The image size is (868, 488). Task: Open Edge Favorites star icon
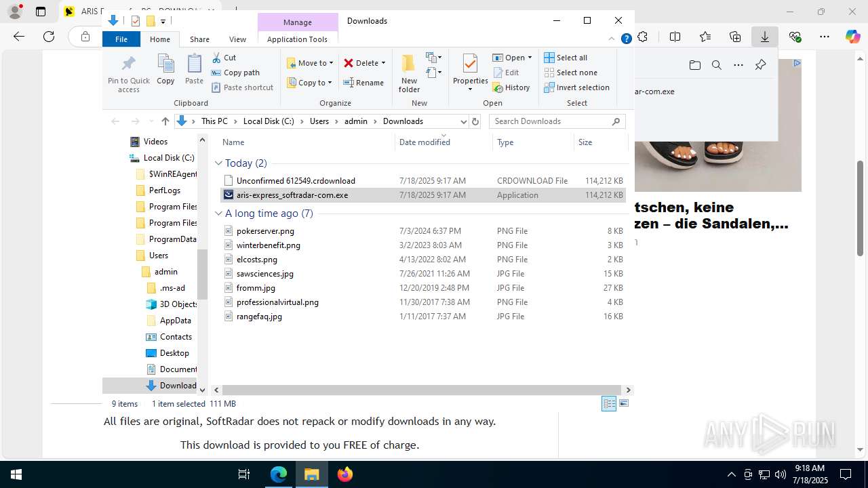705,37
